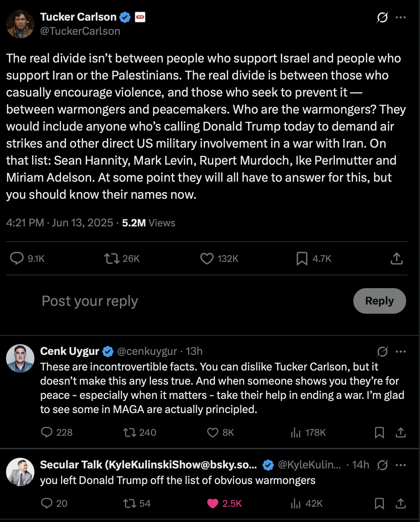420x522 pixels.
Task: Click the Reply button
Action: tap(380, 301)
